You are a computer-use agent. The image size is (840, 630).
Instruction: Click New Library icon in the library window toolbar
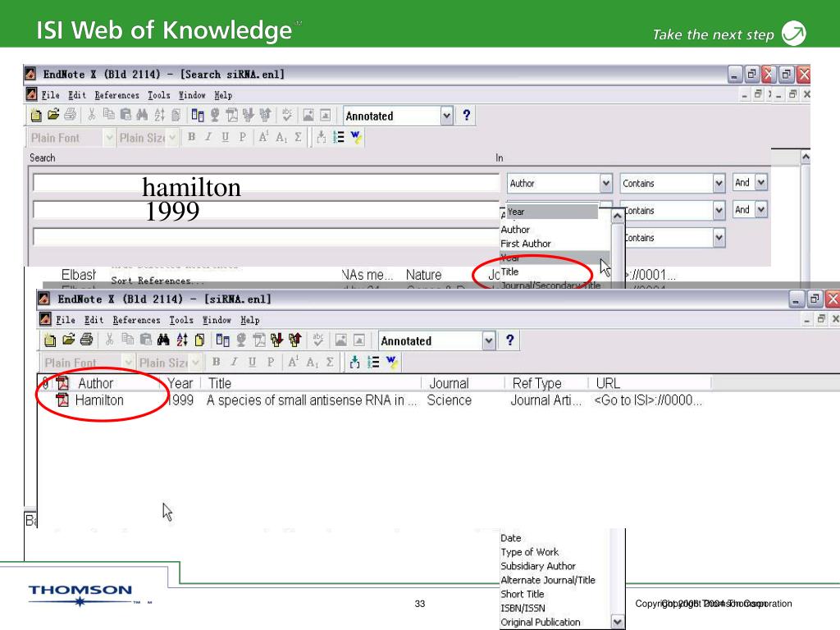[x=50, y=340]
